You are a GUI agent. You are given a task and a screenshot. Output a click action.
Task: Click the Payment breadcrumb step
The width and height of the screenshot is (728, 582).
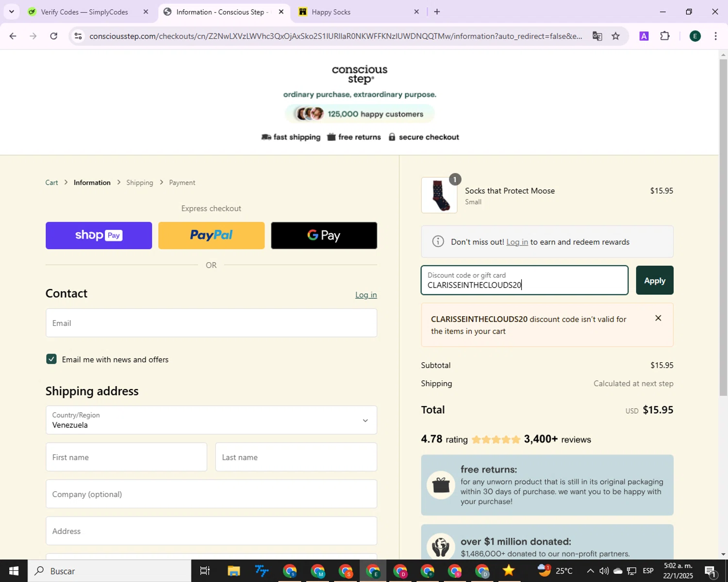tap(182, 182)
